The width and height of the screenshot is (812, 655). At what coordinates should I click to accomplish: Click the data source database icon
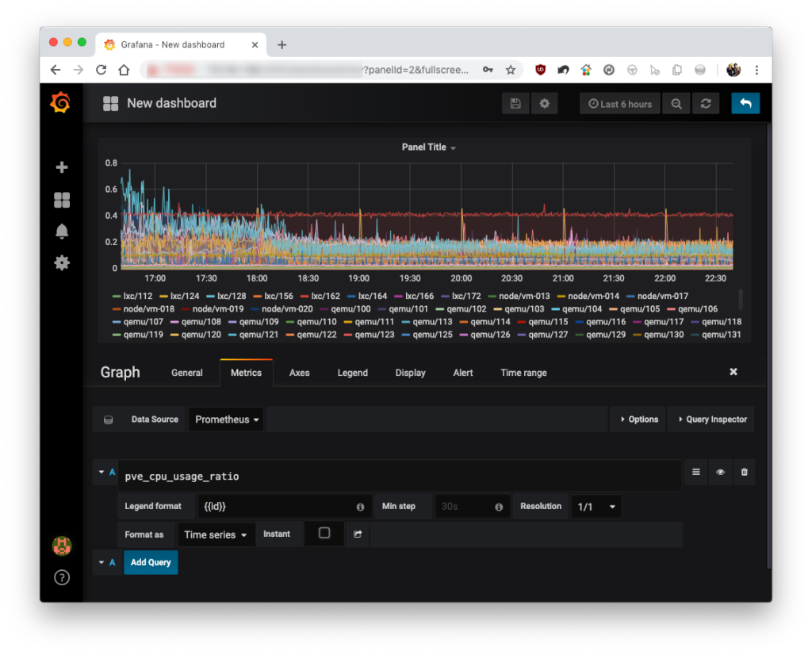click(108, 419)
